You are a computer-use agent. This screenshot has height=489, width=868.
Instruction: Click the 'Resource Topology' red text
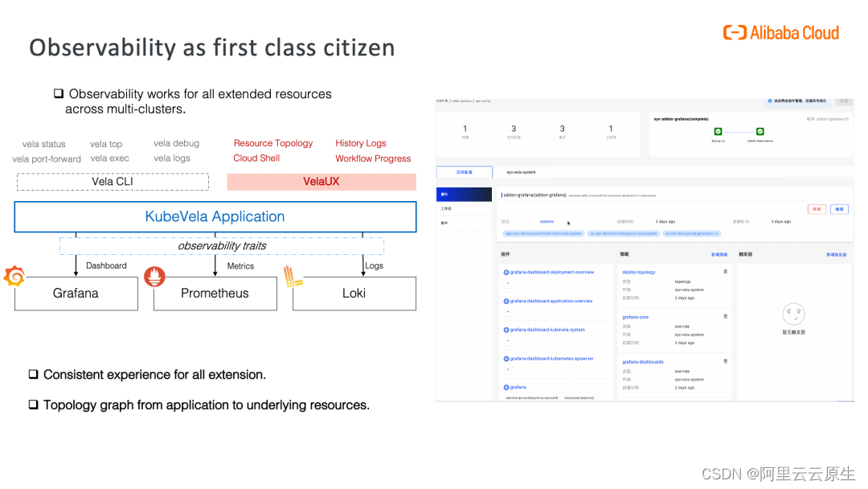pos(273,143)
